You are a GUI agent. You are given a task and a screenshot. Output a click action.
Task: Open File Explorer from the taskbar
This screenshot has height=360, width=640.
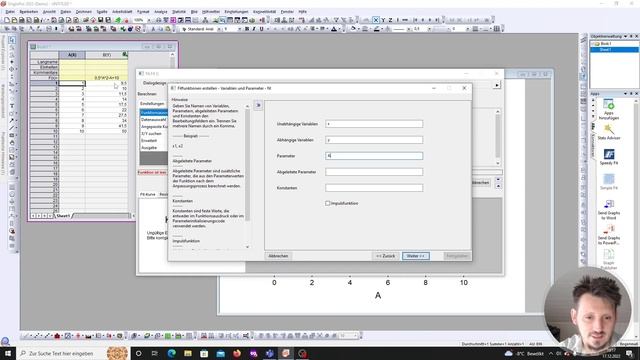(188, 353)
